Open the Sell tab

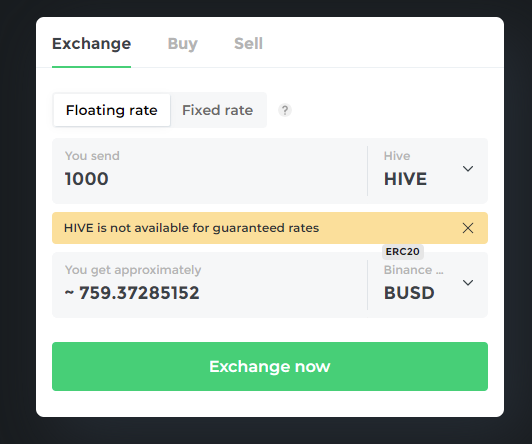pos(248,43)
